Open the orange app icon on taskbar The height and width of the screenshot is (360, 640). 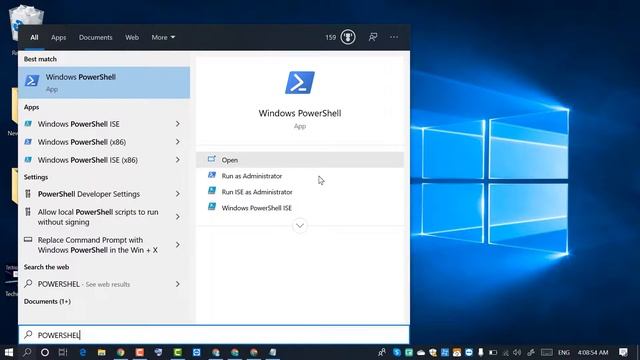[x=140, y=352]
